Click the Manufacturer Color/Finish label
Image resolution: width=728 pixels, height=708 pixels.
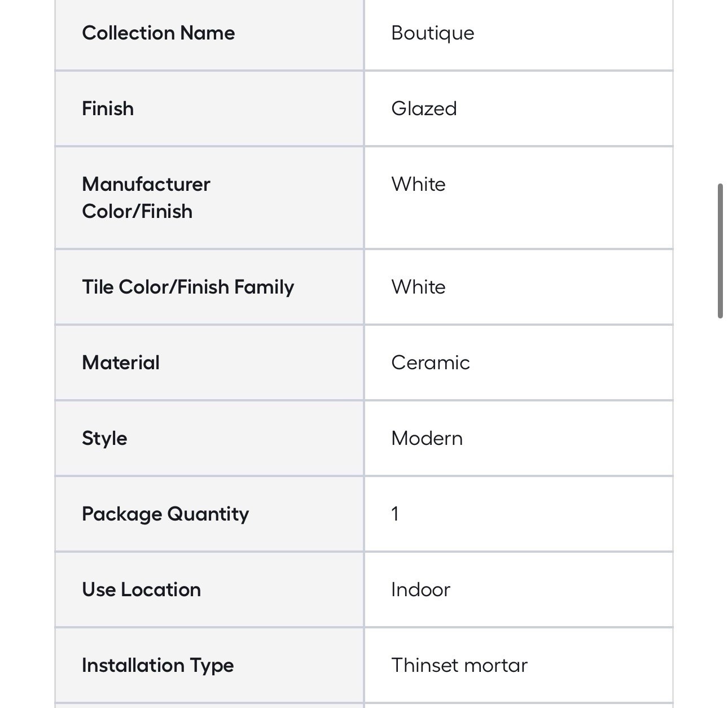tap(146, 198)
